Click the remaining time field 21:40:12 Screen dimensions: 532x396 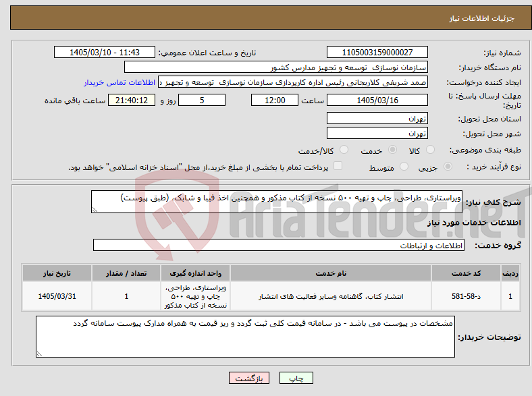tap(132, 100)
